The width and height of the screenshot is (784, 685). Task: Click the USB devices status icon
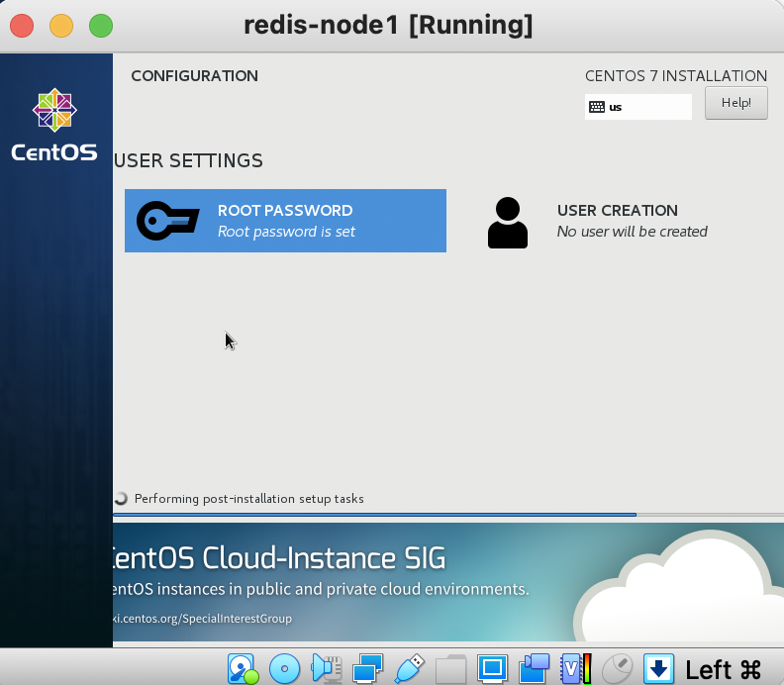(x=410, y=668)
